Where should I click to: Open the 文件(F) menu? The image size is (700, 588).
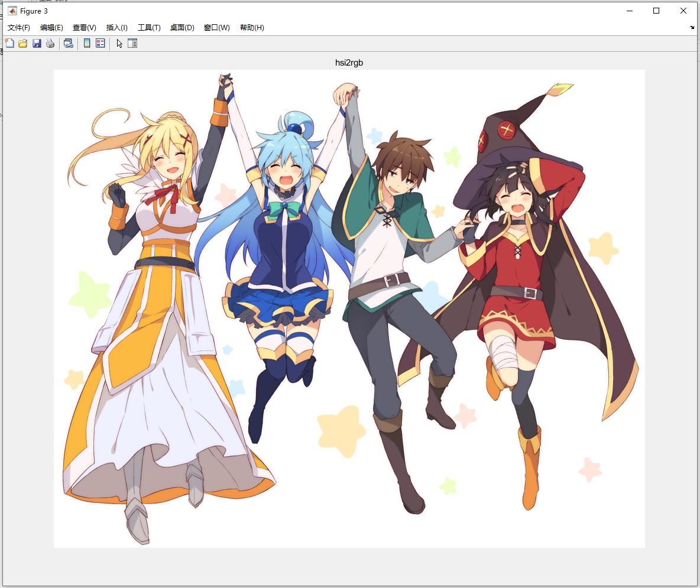point(19,28)
